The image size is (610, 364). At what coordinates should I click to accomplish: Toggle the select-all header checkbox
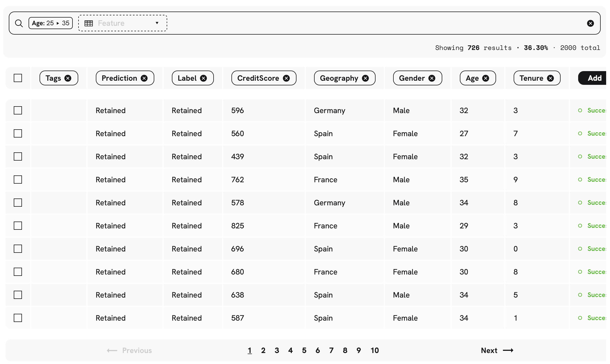(x=18, y=78)
